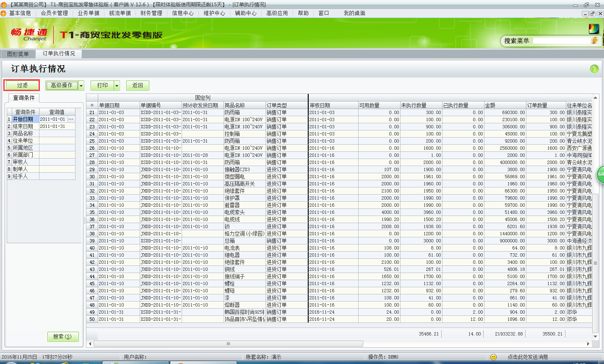
Task: Open the 业务单据 menu
Action: [89, 13]
